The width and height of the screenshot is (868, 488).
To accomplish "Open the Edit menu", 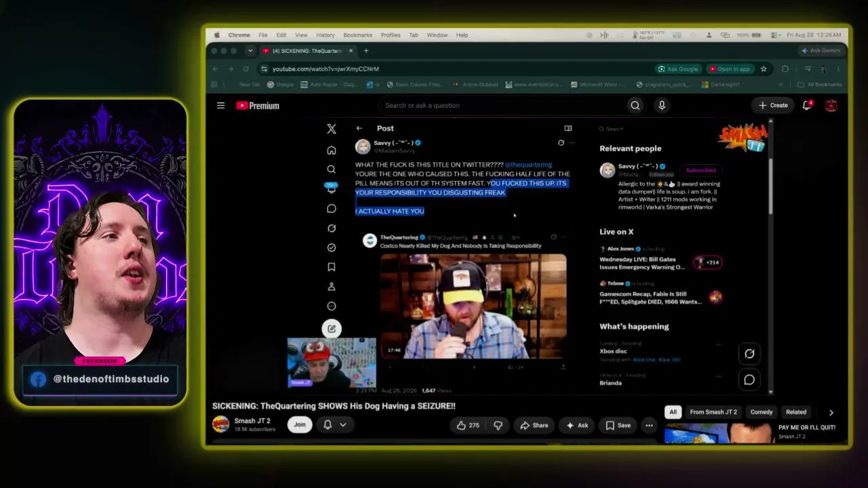I will pos(281,35).
